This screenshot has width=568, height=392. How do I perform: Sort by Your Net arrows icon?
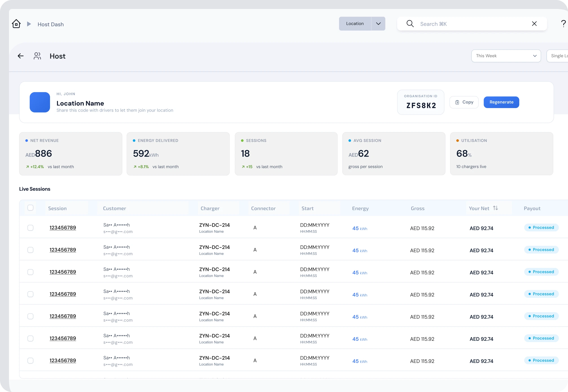(496, 208)
